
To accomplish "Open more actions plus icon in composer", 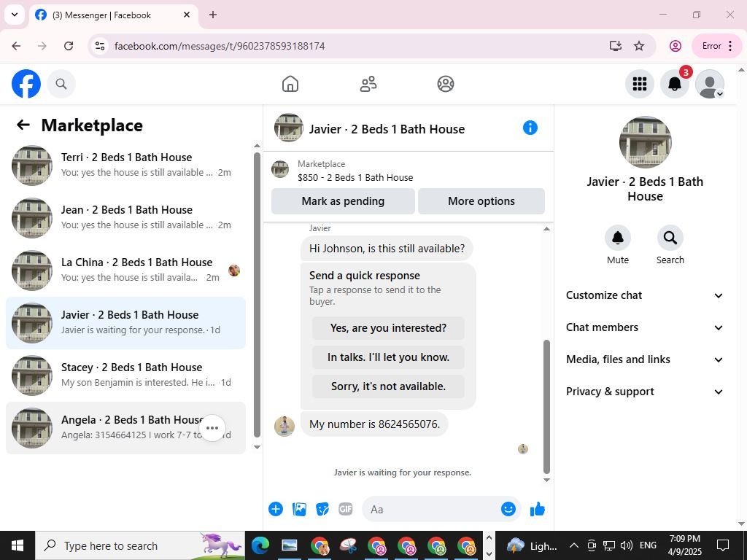I will click(x=275, y=509).
